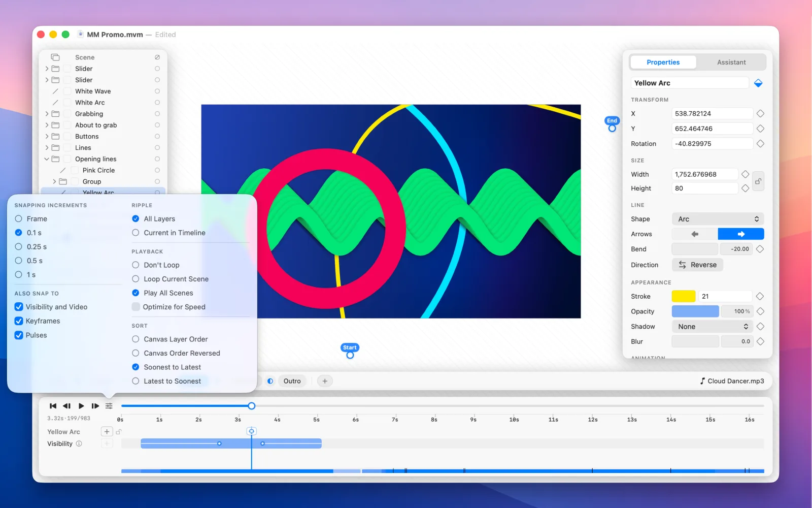The width and height of the screenshot is (812, 508).
Task: Click the layer name field Yellow Arc
Action: (689, 83)
